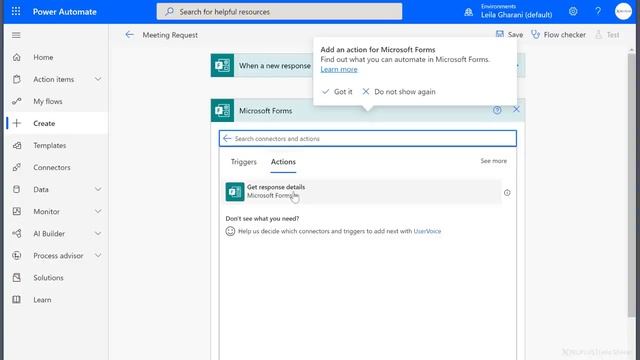
Task: Click the Data database icon
Action: click(x=17, y=189)
